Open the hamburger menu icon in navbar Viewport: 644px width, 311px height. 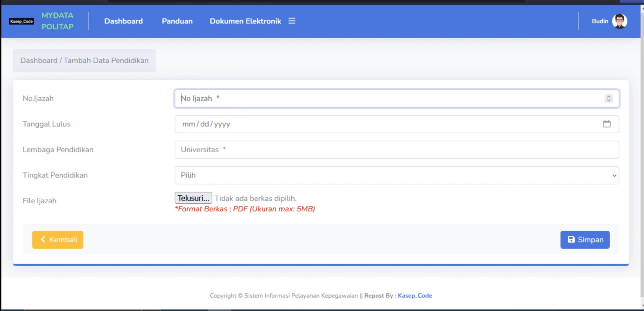click(292, 21)
